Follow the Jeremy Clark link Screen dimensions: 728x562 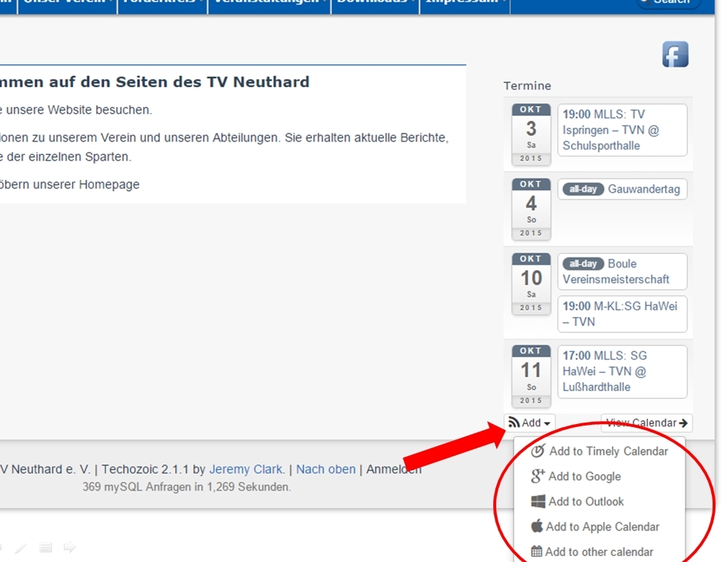point(247,469)
